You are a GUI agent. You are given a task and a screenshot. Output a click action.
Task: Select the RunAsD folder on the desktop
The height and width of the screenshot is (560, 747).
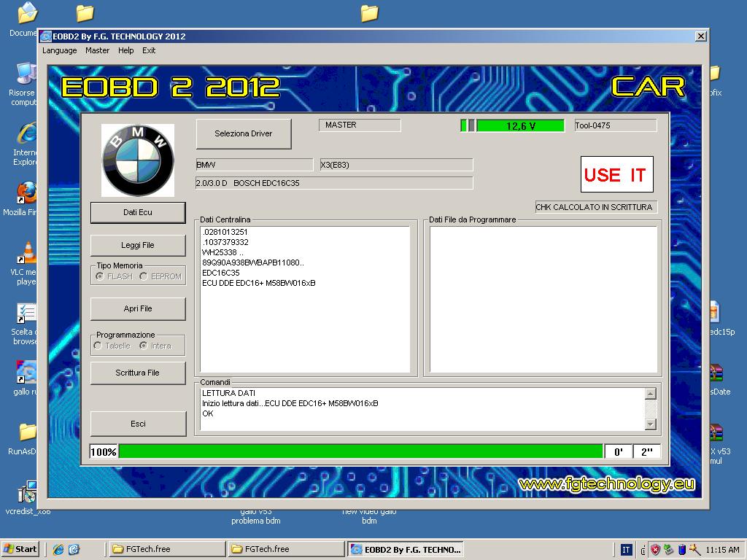28,432
